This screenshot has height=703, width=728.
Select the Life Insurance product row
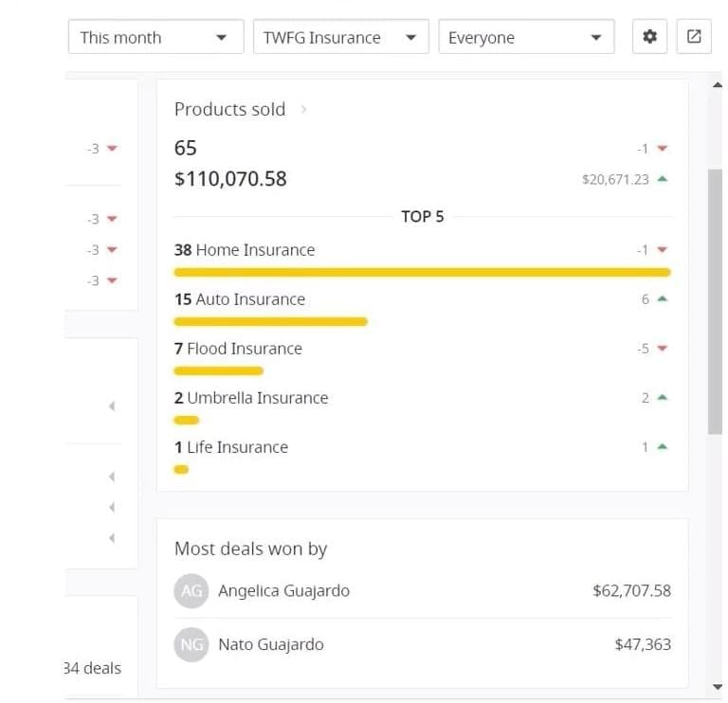point(422,457)
